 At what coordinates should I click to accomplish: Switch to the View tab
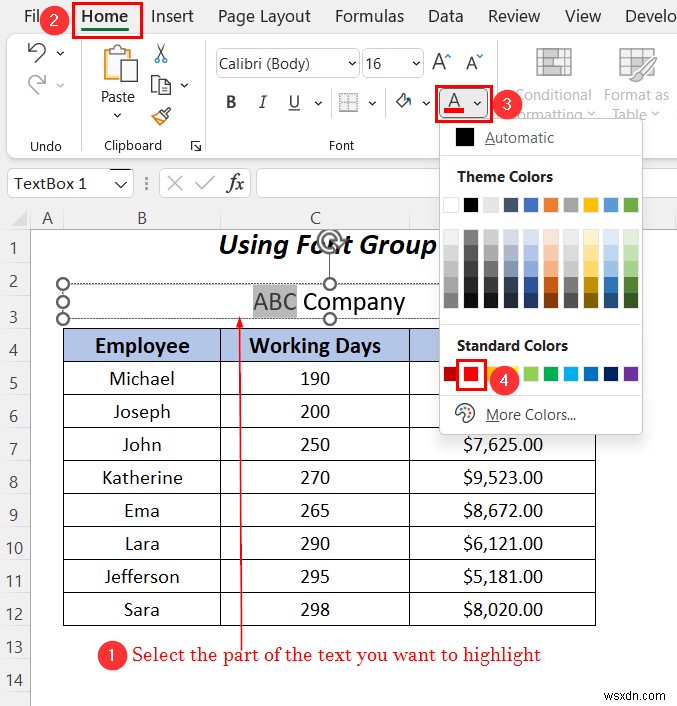coord(583,17)
